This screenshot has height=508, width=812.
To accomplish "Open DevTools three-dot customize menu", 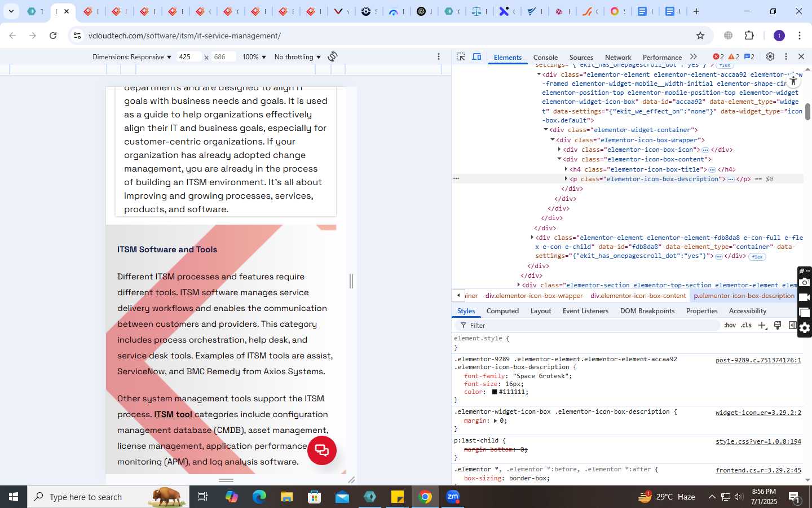I will tap(785, 56).
